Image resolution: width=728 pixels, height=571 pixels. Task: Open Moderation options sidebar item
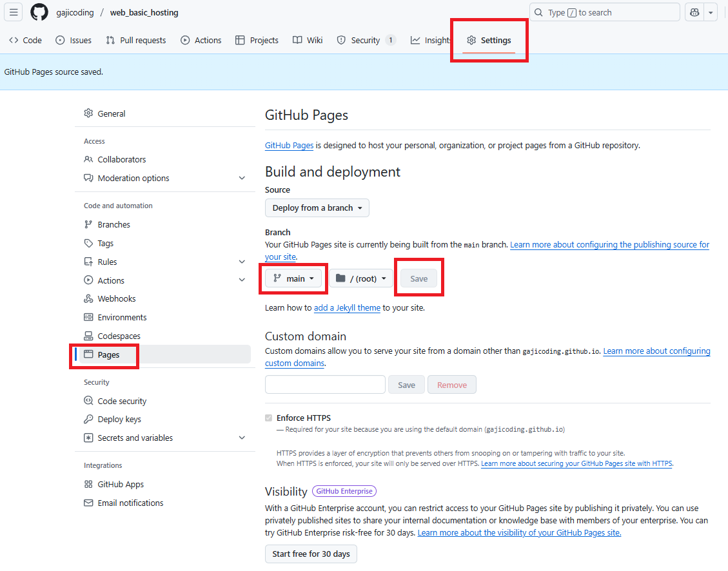pos(165,178)
